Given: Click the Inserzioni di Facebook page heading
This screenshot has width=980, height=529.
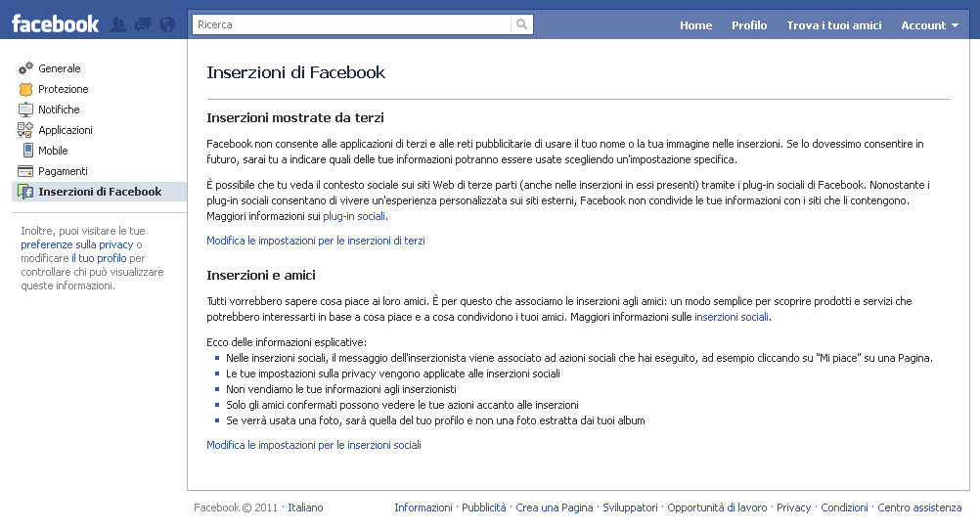Looking at the screenshot, I should tap(295, 72).
